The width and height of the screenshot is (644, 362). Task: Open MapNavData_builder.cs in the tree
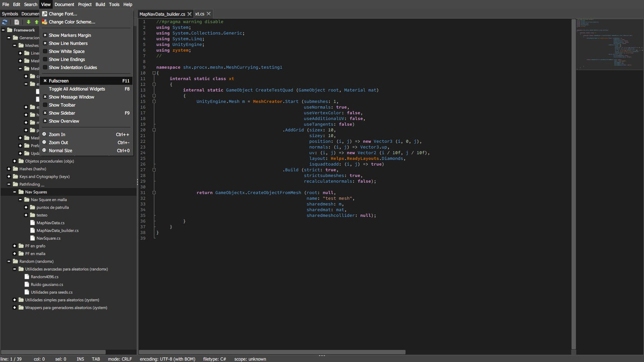(x=57, y=230)
